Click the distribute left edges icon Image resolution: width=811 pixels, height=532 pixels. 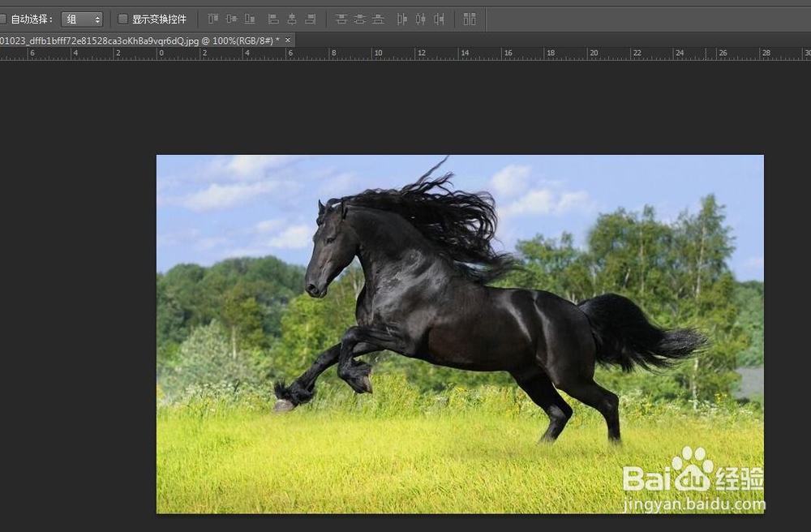[402, 19]
